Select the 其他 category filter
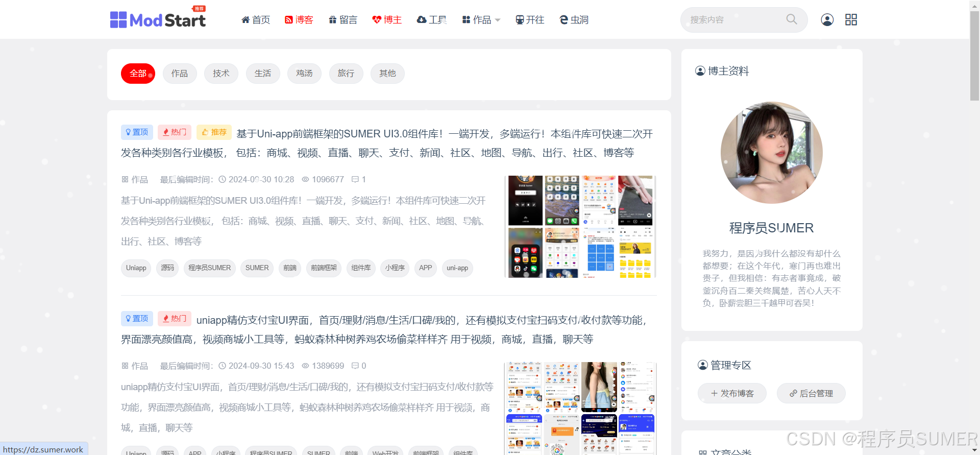Image resolution: width=980 pixels, height=455 pixels. pyautogui.click(x=387, y=74)
